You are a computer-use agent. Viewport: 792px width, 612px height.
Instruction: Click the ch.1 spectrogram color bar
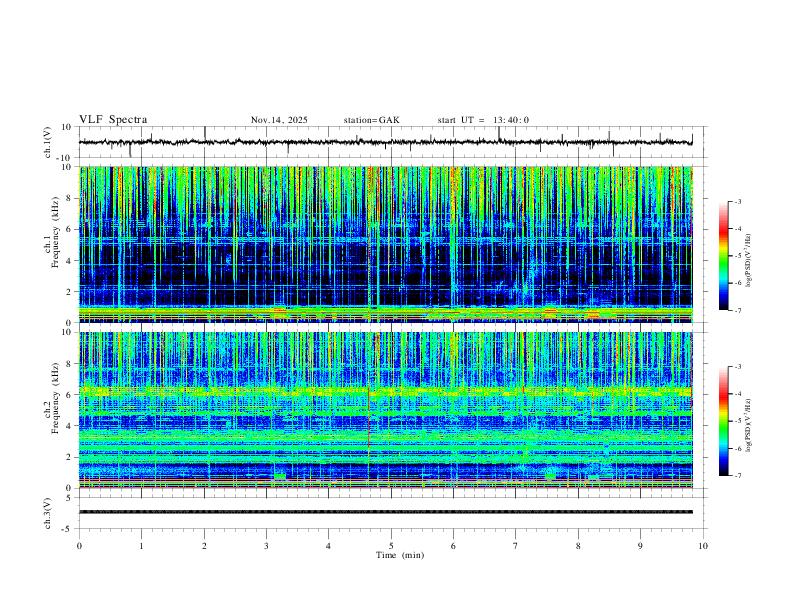pos(723,256)
